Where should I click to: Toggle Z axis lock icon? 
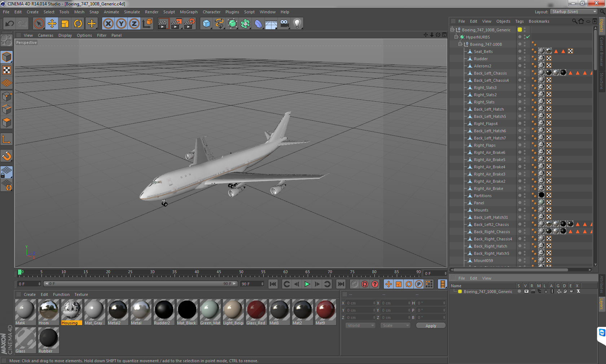(x=134, y=24)
